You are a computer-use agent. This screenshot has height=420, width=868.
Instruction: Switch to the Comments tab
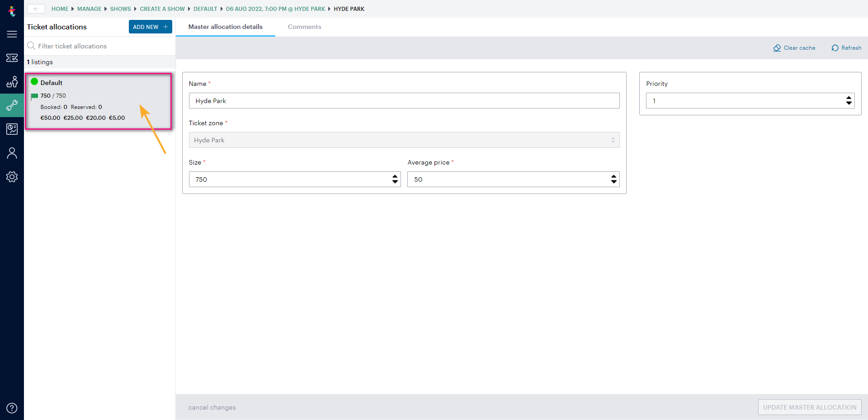(304, 27)
